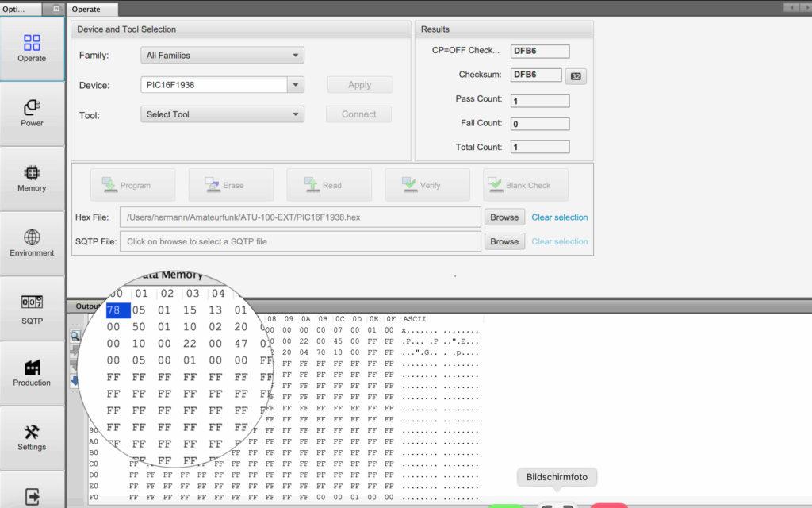Clear selection of the Hex File path

[x=559, y=217]
